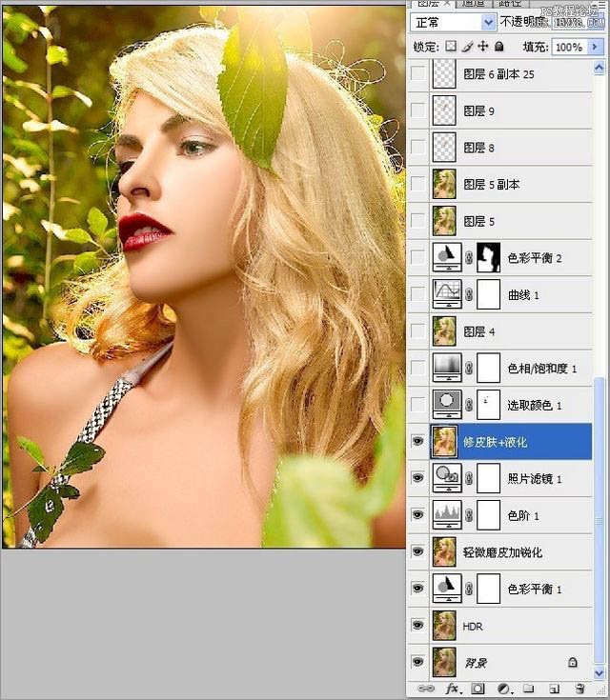
Task: Show the 图层 4 layer
Action: tap(417, 330)
